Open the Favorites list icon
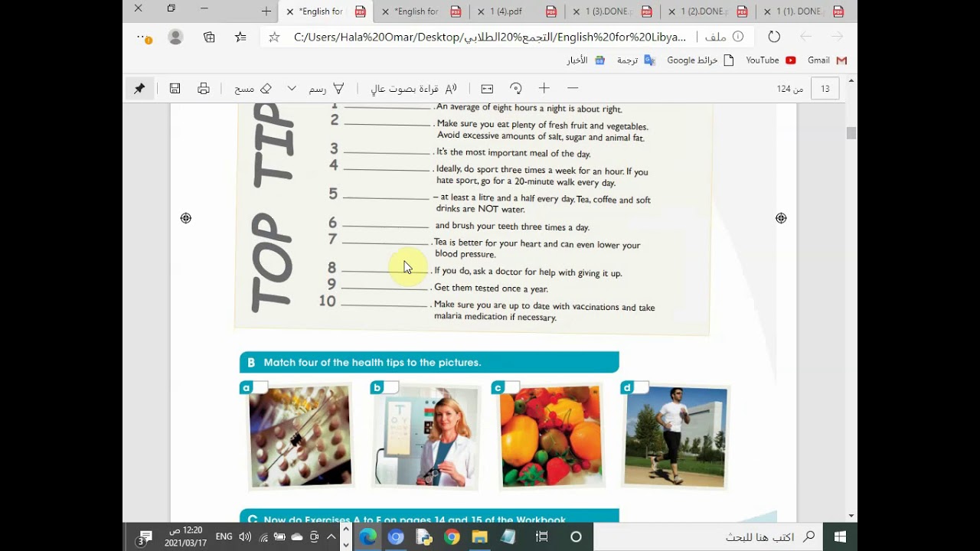 click(x=240, y=37)
